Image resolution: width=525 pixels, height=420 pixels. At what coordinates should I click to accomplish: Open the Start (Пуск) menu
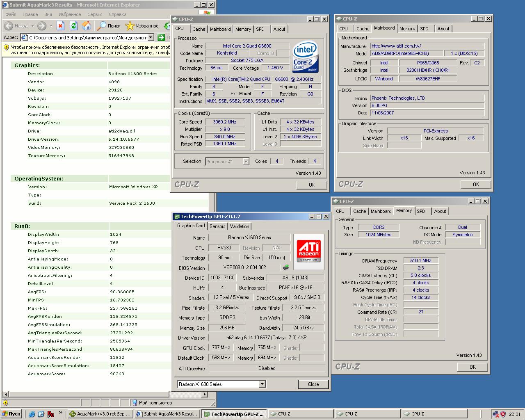click(11, 414)
